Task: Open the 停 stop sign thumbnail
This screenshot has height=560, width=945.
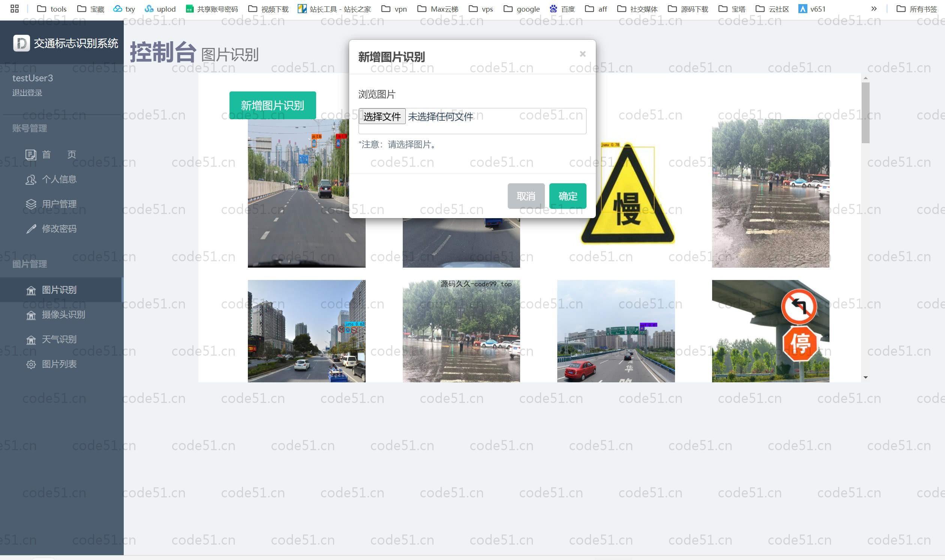Action: [x=771, y=331]
